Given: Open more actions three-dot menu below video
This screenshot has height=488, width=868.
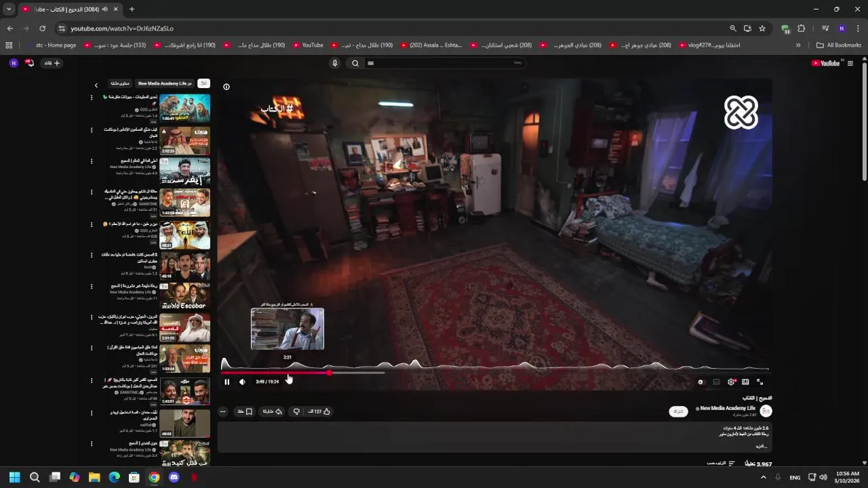Looking at the screenshot, I should (x=222, y=411).
